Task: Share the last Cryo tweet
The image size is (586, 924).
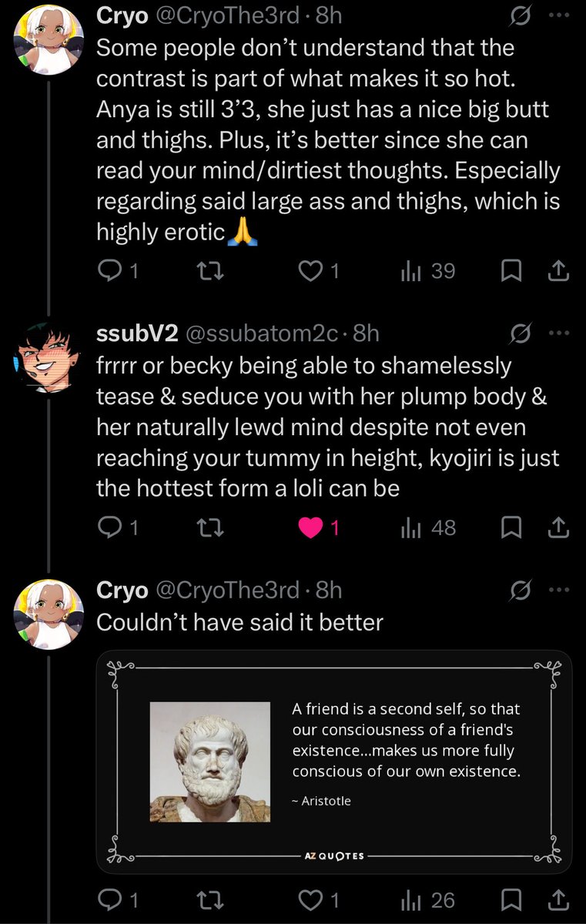Action: coord(559,900)
